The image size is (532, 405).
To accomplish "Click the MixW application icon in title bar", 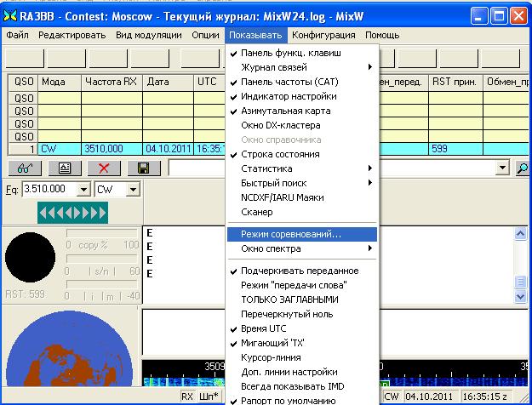I will pos(11,14).
